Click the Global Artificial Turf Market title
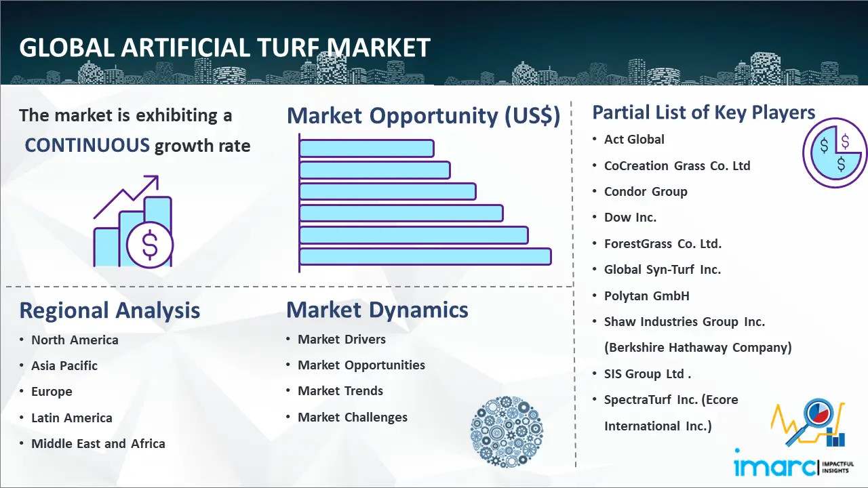 point(224,48)
